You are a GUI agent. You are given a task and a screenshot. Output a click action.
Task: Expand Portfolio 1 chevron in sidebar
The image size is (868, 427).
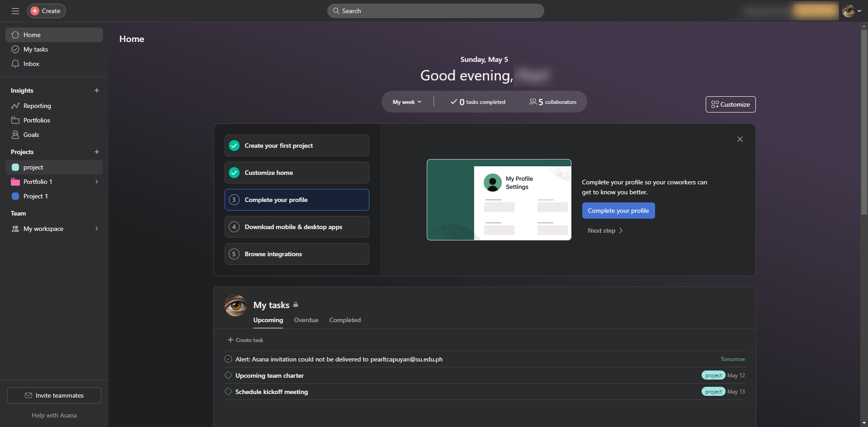(x=97, y=182)
